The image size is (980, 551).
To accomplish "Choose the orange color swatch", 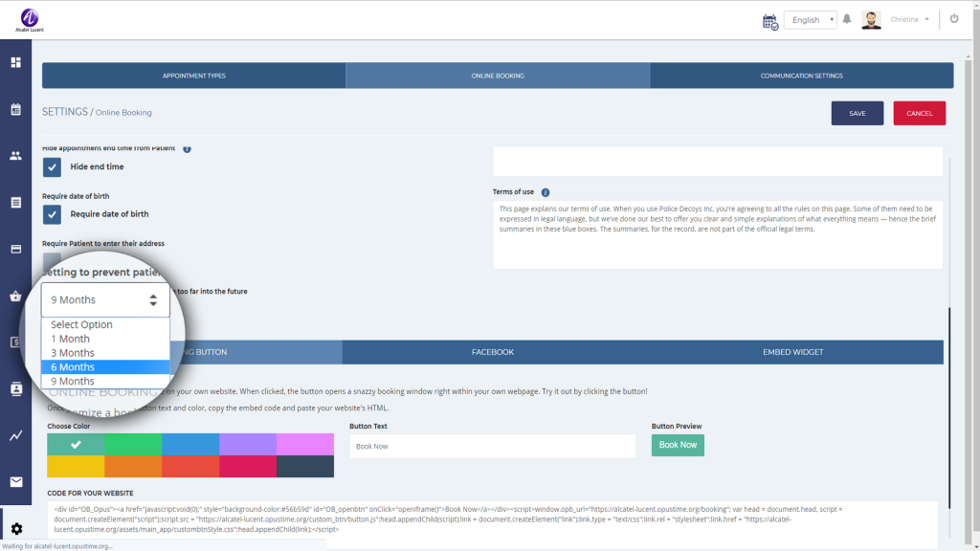I will [x=133, y=467].
